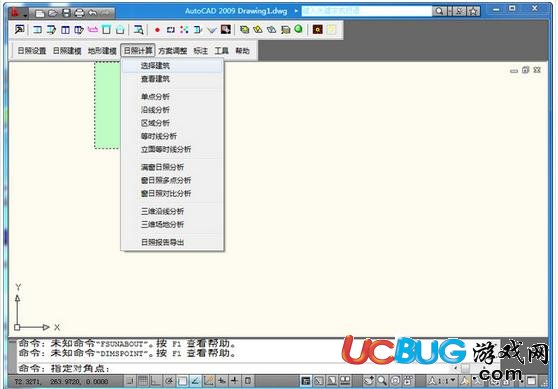Open the 日照设置 menu
558x389 pixels.
[32, 51]
